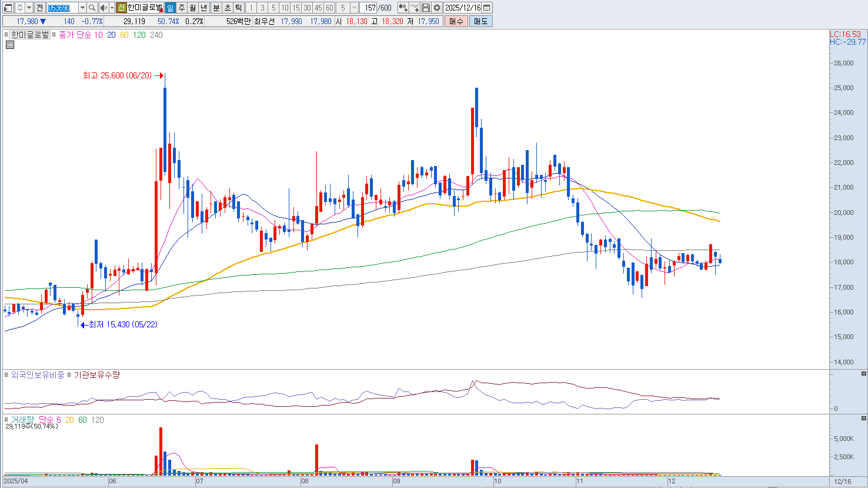Click the panel layout icon at top-left

(8, 8)
